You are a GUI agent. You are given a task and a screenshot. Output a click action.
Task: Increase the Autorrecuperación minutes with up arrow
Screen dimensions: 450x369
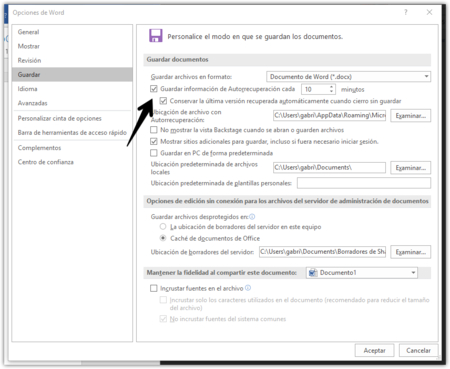tap(331, 87)
